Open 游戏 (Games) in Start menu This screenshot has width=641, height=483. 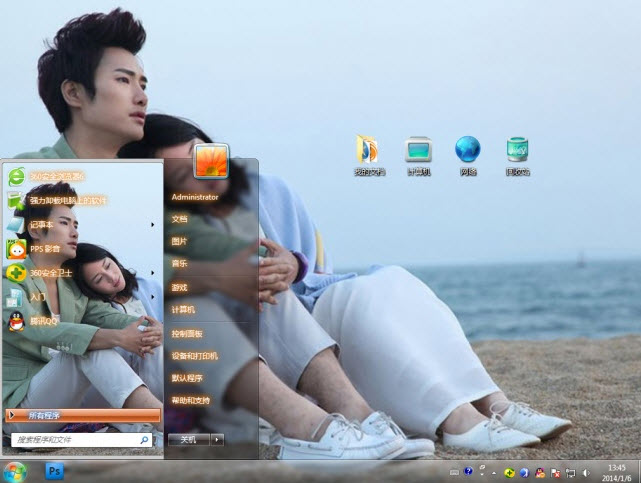pyautogui.click(x=179, y=287)
